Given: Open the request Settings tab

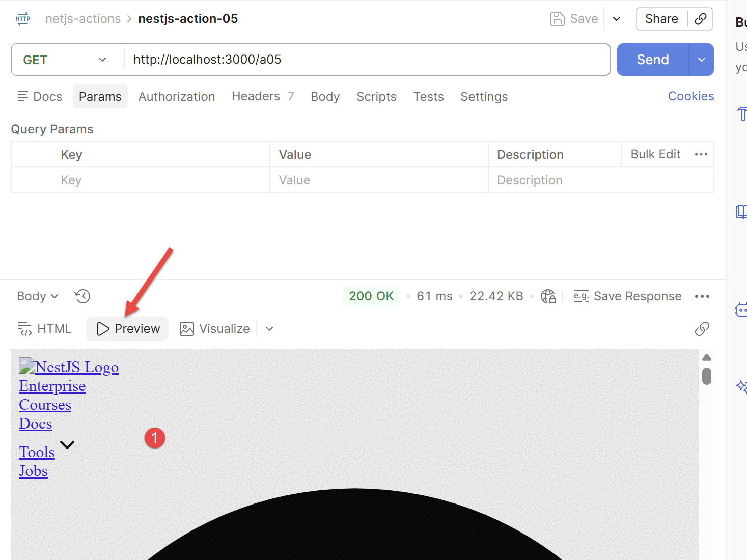Looking at the screenshot, I should click(484, 96).
